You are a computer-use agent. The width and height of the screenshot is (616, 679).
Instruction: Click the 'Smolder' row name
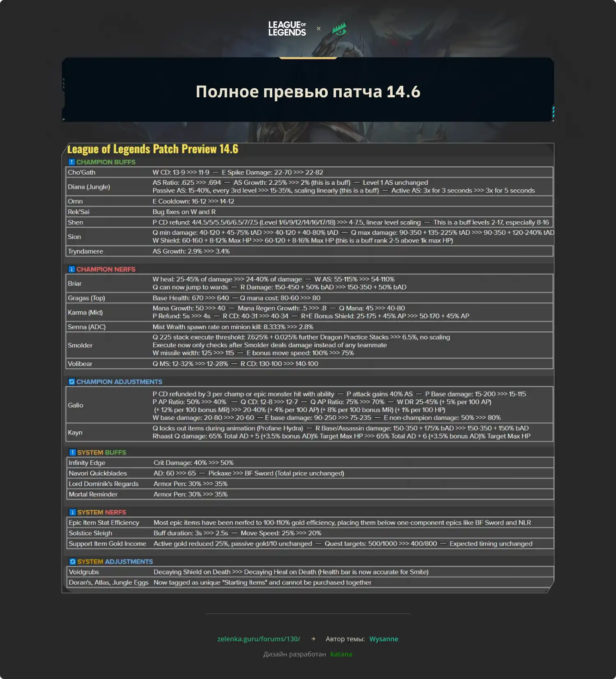[x=80, y=345]
